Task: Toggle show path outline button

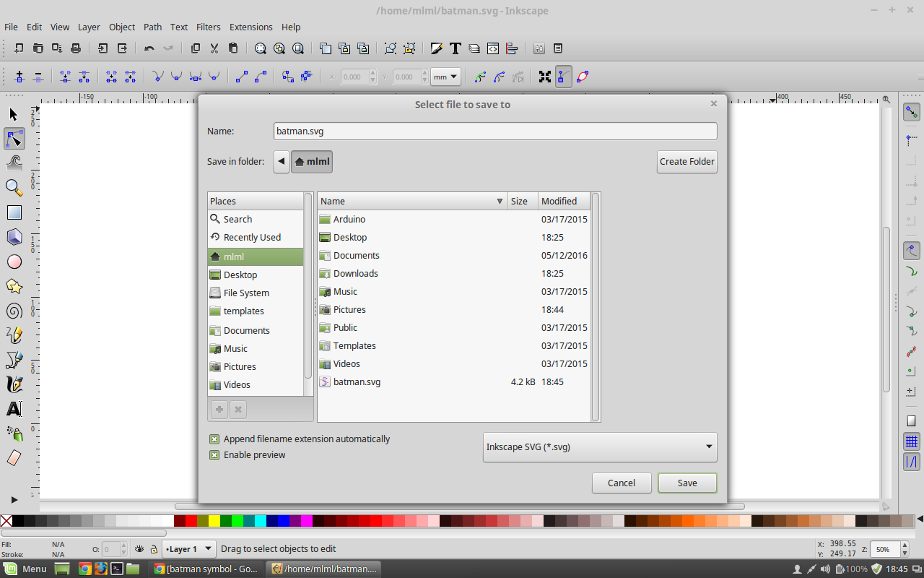Action: point(583,76)
